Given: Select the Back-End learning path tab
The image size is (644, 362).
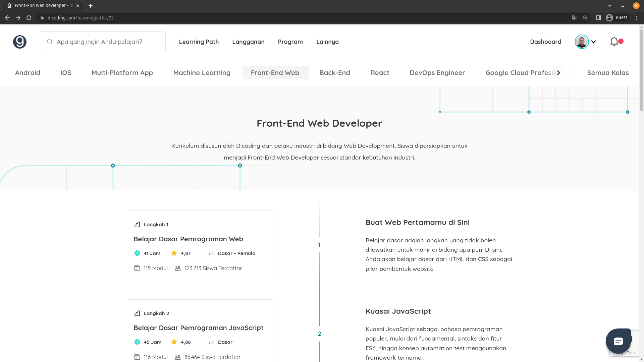Looking at the screenshot, I should tap(335, 73).
